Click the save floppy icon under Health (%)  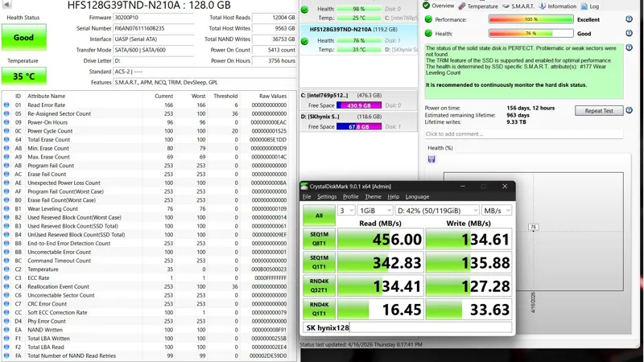pos(431,158)
